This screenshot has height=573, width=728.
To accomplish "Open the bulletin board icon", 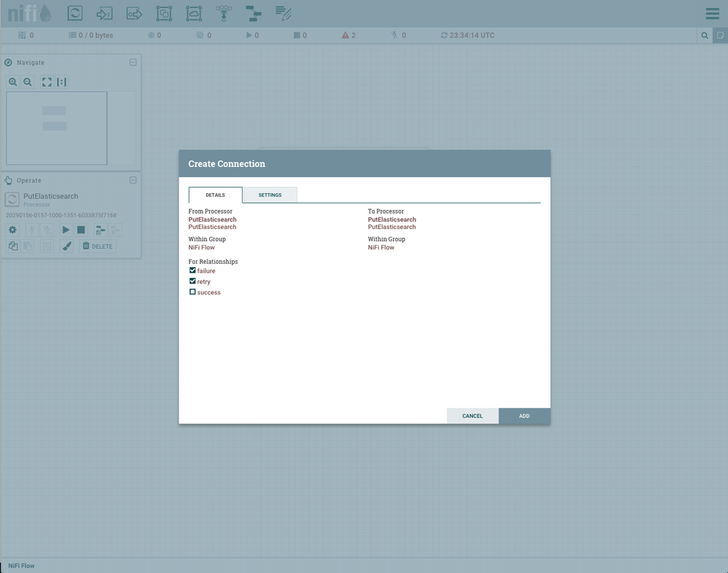I will click(x=720, y=35).
